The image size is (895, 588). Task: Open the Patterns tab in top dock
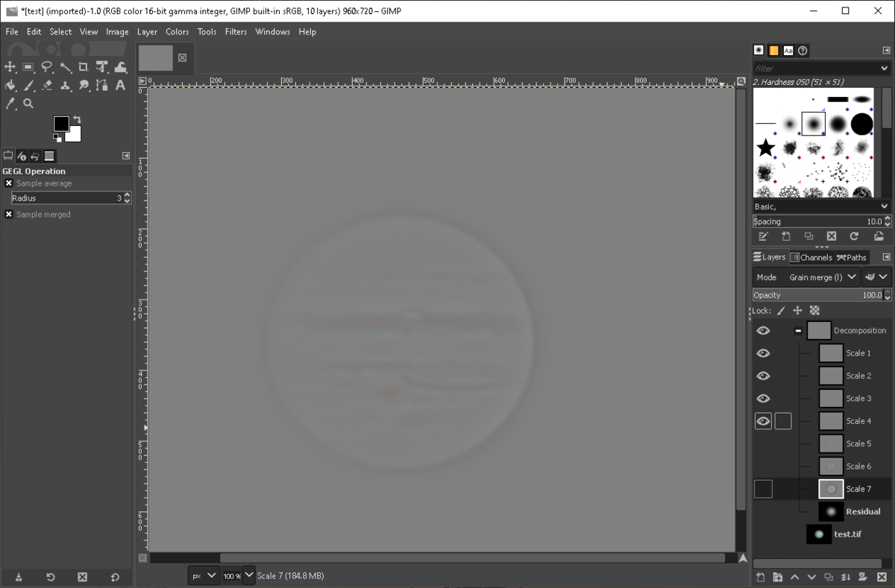773,51
